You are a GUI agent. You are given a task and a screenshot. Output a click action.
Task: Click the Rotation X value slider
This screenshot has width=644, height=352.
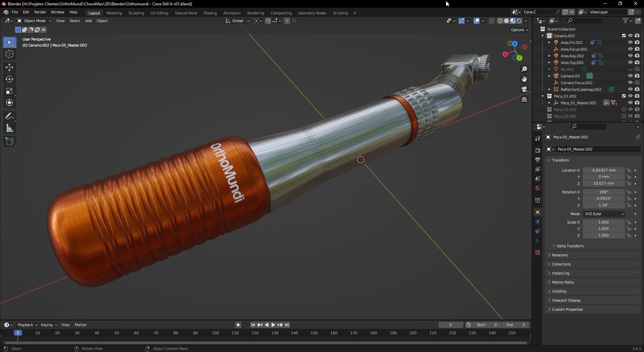[x=603, y=192]
